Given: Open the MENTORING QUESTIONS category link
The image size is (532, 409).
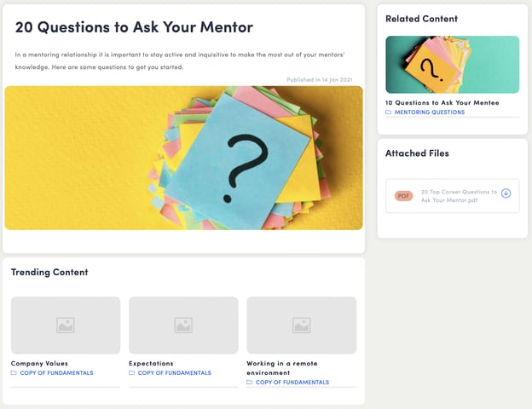Looking at the screenshot, I should click(430, 112).
